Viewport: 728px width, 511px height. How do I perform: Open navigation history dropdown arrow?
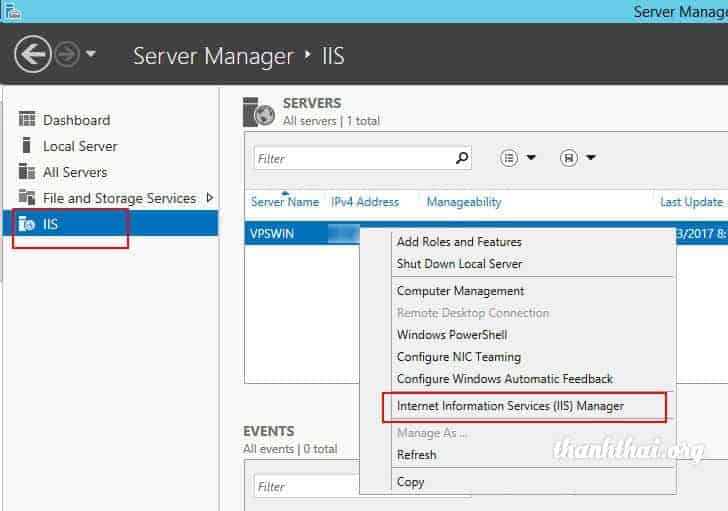[x=92, y=54]
